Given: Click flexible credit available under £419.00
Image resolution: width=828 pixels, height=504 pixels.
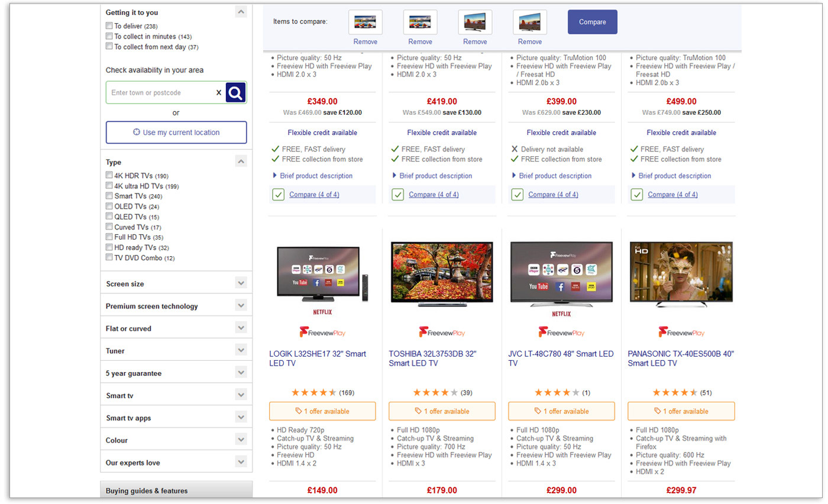Looking at the screenshot, I should point(442,133).
